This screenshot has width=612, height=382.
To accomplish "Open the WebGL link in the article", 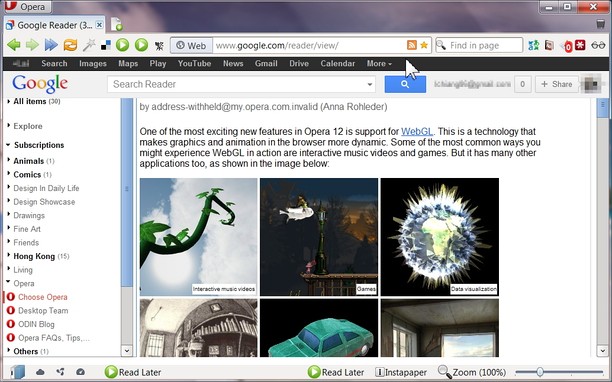I will pos(417,131).
